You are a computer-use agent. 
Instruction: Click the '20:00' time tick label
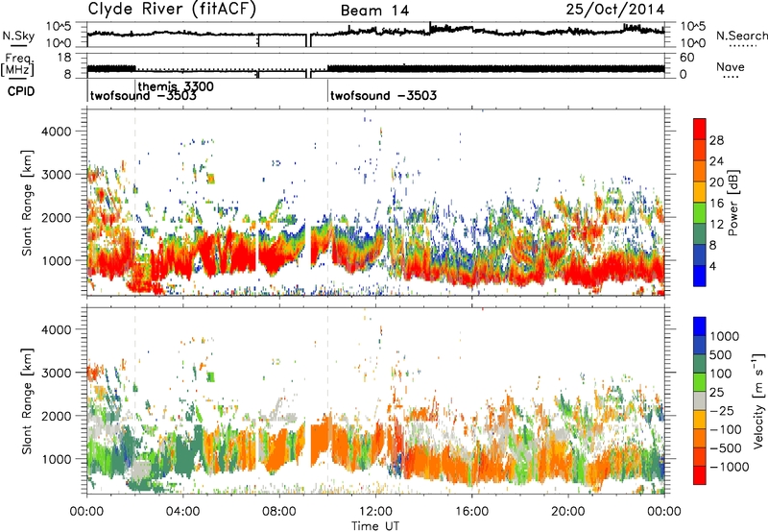coord(567,512)
